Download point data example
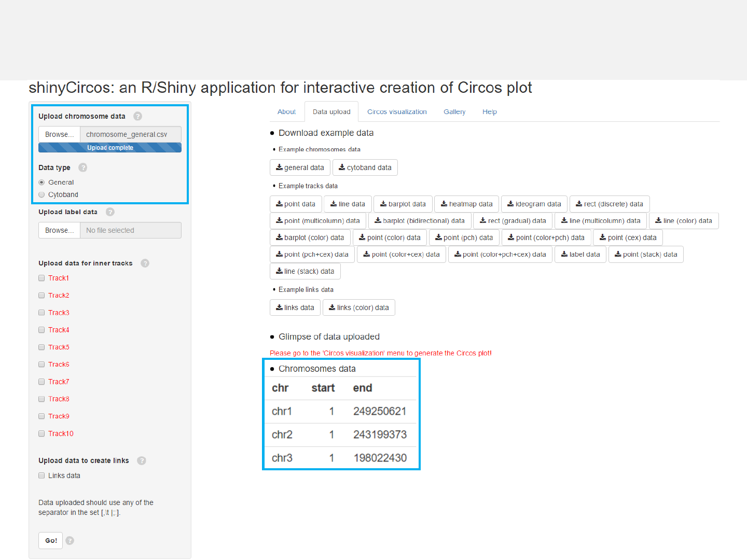747x560 pixels. (296, 204)
